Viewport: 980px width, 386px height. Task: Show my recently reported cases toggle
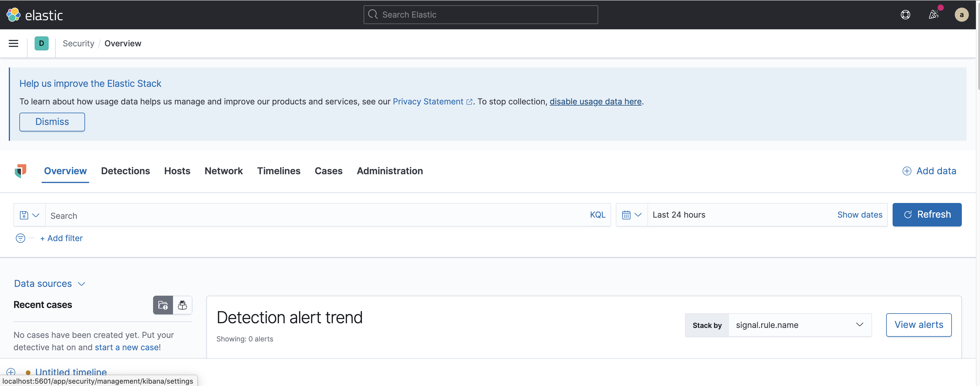coord(183,305)
